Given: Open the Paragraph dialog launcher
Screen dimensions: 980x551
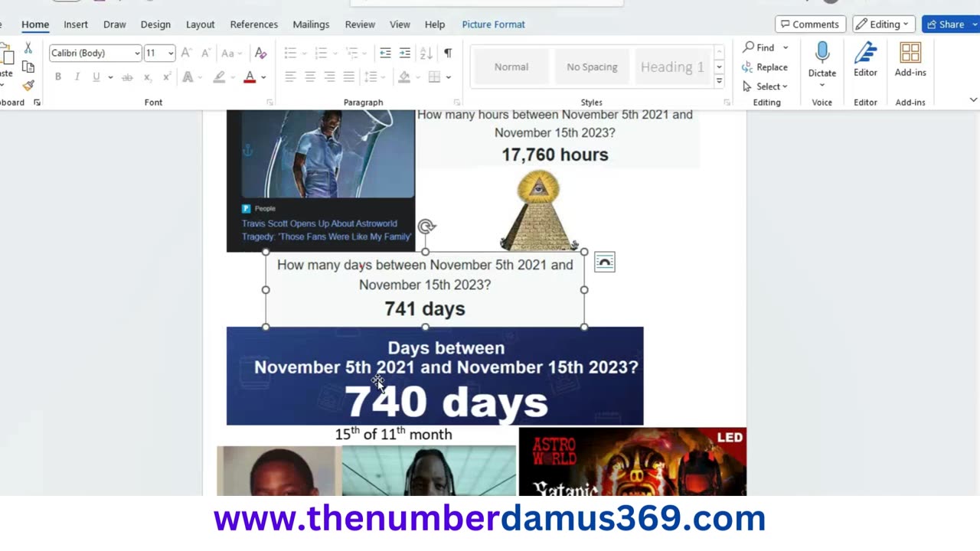Looking at the screenshot, I should pyautogui.click(x=457, y=103).
